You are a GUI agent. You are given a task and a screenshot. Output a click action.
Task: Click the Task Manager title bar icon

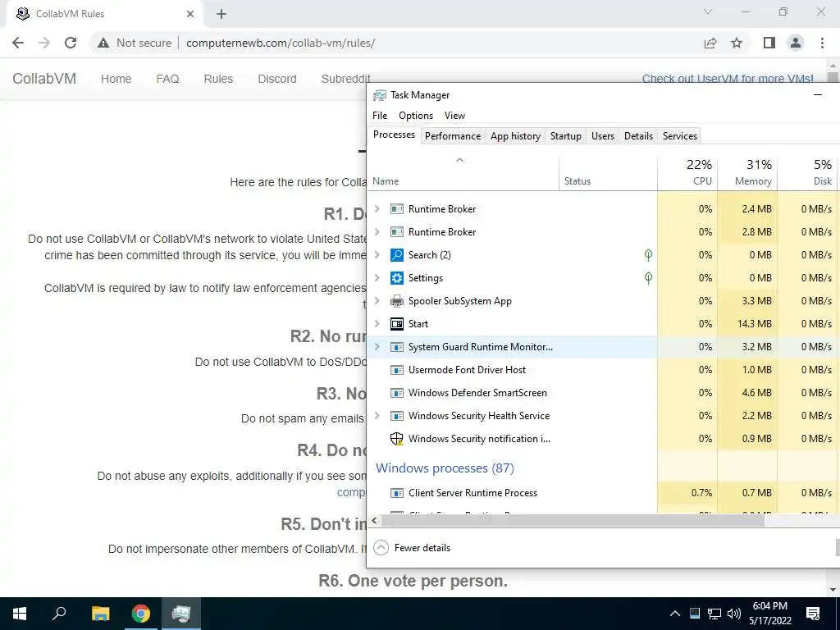click(x=379, y=95)
